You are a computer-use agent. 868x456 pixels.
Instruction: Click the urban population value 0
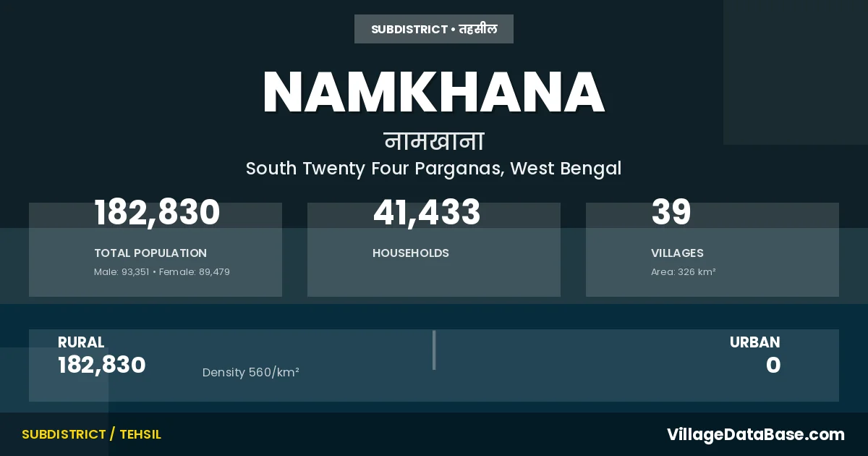[x=773, y=366]
